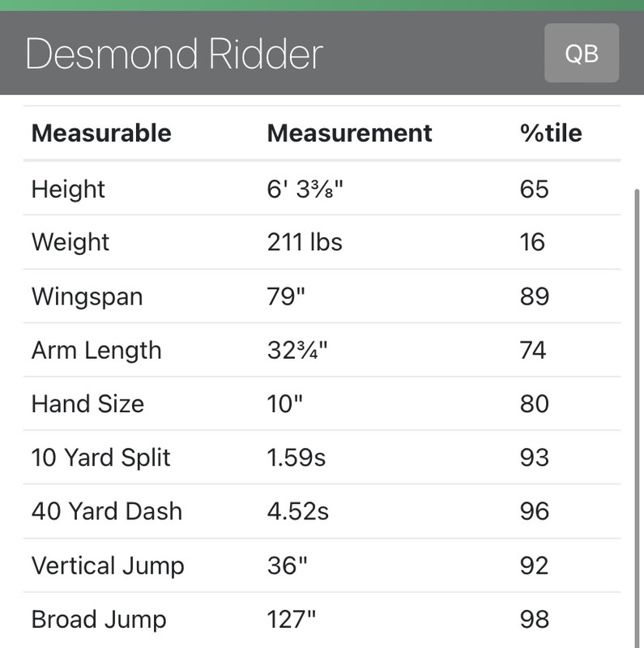Screen dimensions: 644x648
Task: Click the 211 lbs weight value
Action: click(x=305, y=242)
